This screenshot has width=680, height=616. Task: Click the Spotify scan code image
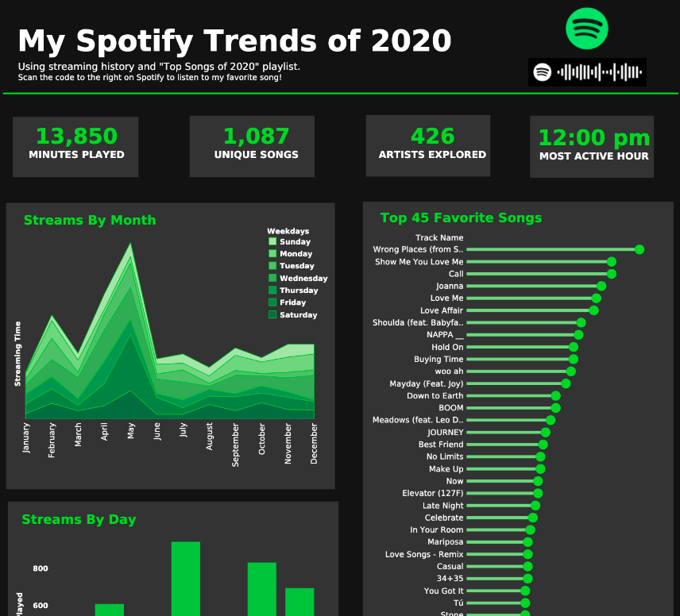tap(587, 72)
